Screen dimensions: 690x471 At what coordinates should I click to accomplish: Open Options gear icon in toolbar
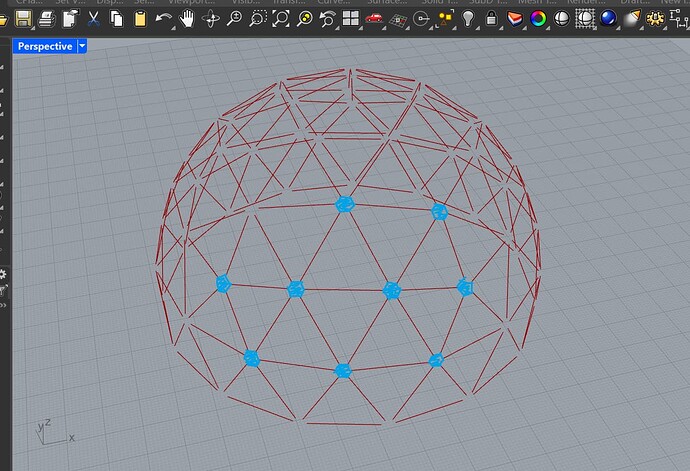click(655, 19)
